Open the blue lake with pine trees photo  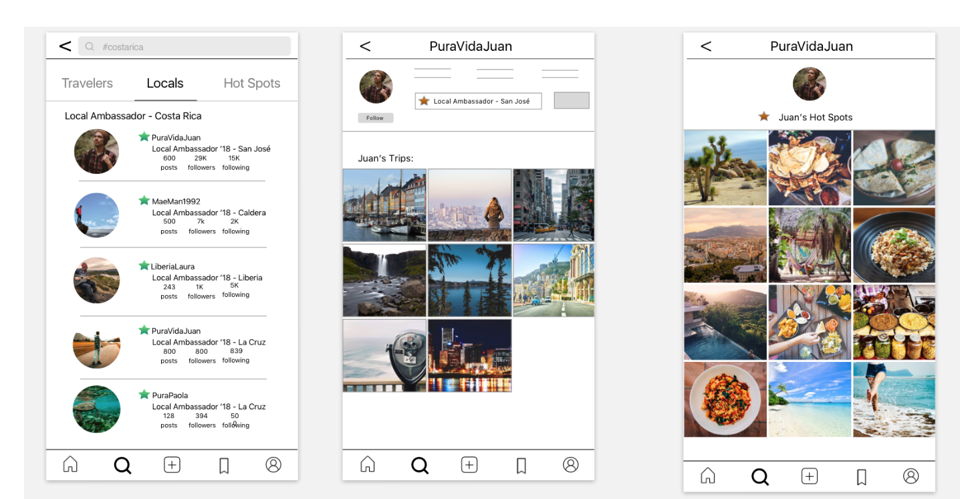point(470,280)
